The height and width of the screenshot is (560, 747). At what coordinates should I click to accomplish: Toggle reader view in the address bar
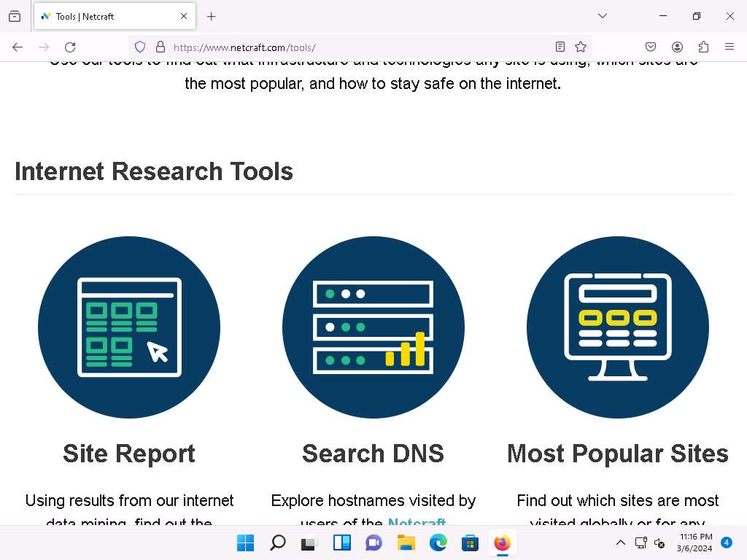point(560,47)
